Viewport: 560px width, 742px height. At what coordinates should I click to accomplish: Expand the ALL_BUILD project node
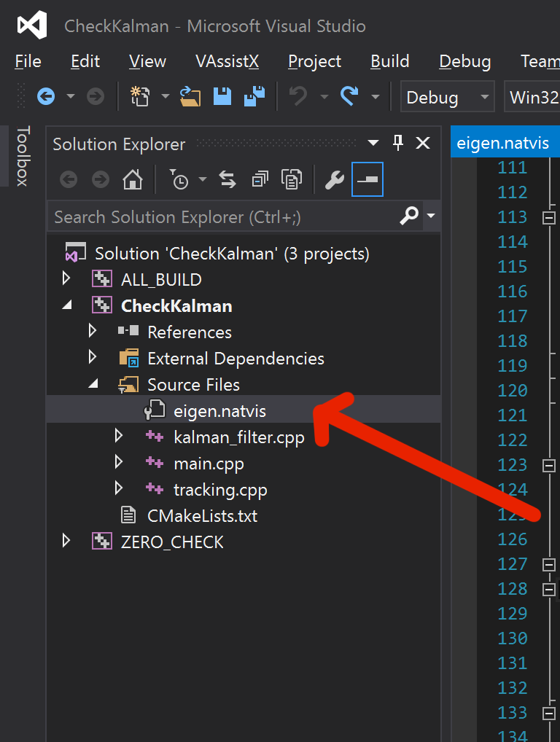(x=66, y=278)
